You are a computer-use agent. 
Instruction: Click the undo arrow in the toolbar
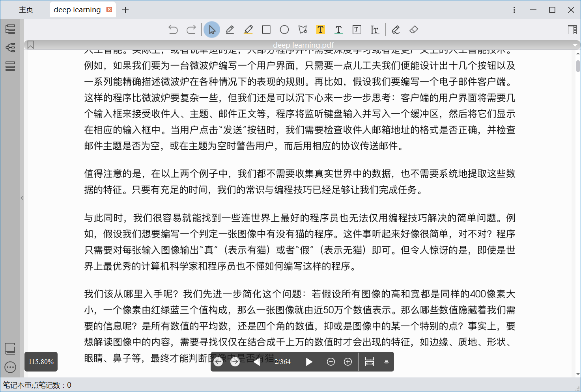click(173, 30)
